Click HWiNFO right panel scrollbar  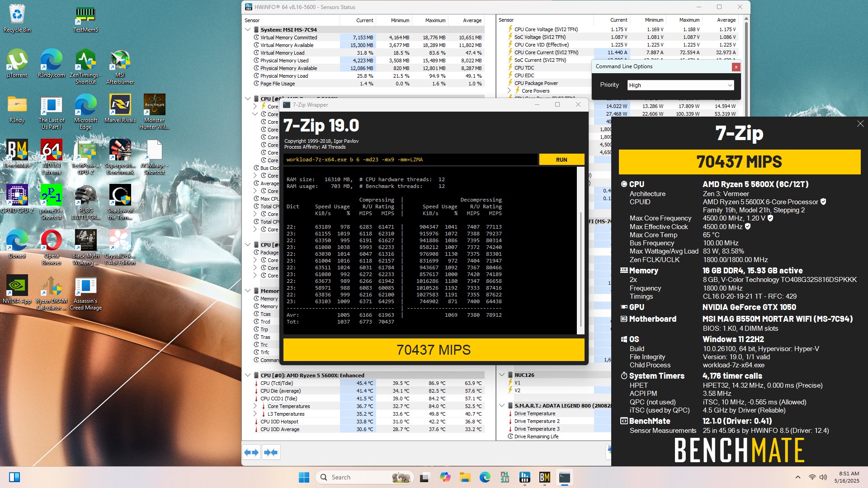pyautogui.click(x=746, y=41)
